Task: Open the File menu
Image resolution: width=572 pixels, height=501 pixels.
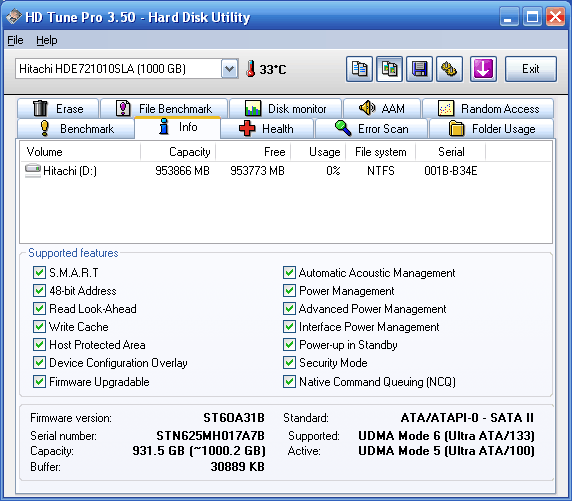Action: [x=15, y=40]
